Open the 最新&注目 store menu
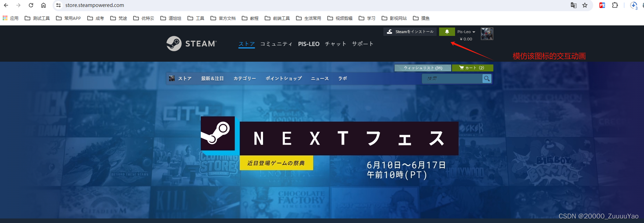 [x=212, y=78]
